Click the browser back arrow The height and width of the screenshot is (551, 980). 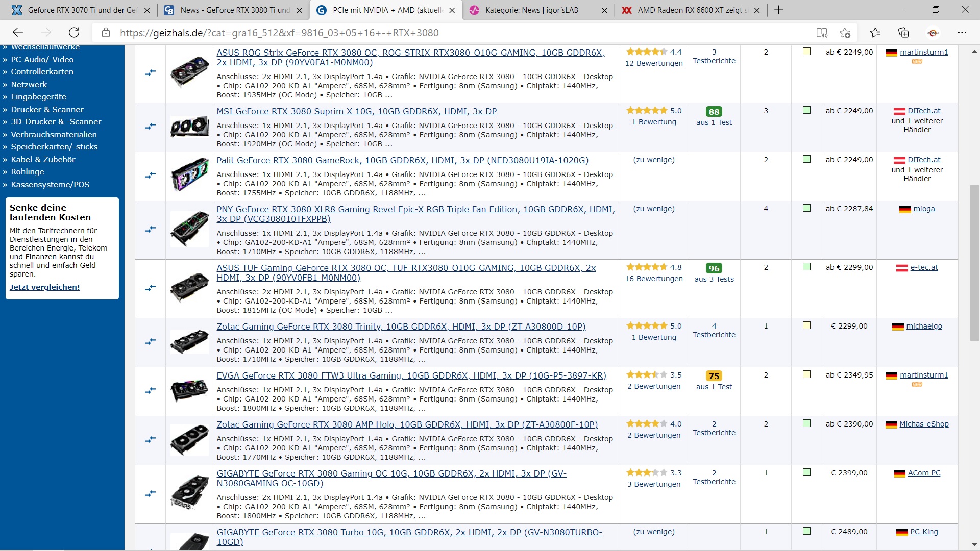[x=18, y=33]
